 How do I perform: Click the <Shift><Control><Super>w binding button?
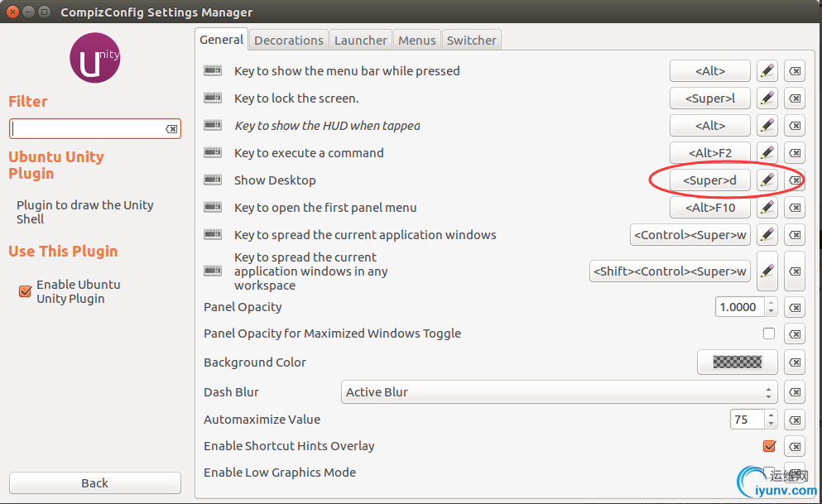(670, 271)
